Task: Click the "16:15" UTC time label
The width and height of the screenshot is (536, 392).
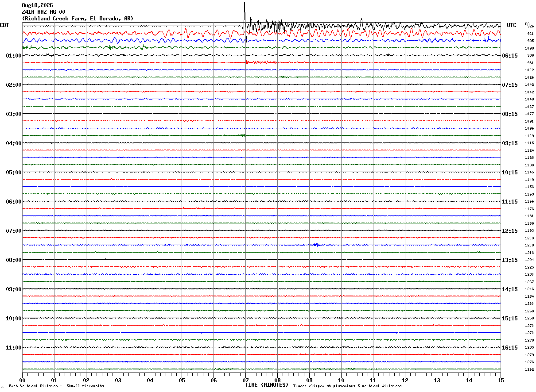Action: [510, 348]
